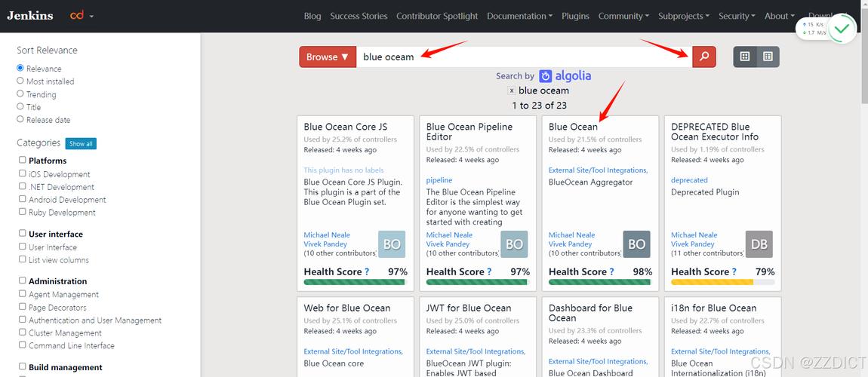Check the Page Decorators checkbox

[22, 306]
